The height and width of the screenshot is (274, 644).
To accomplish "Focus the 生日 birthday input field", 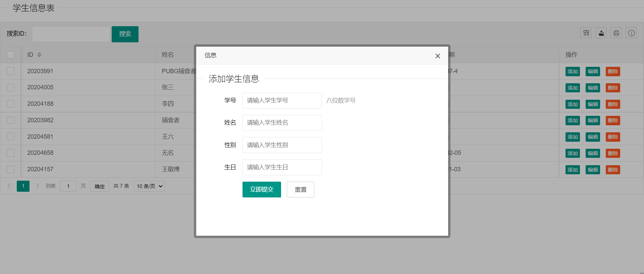I will coord(282,167).
